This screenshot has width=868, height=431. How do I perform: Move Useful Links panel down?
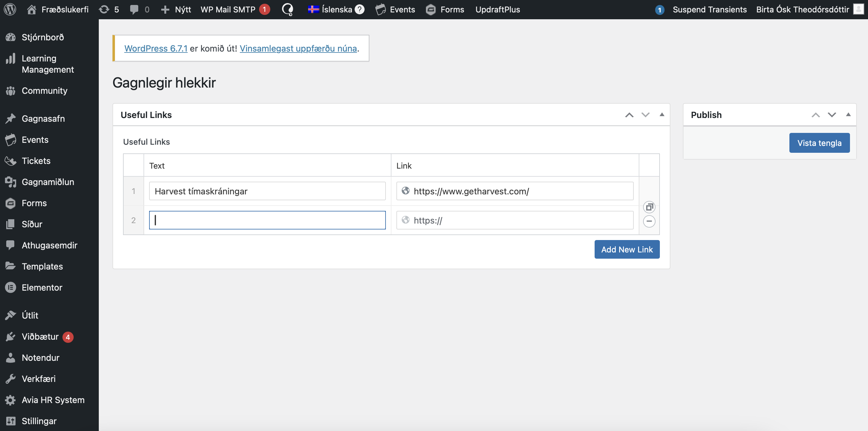[x=645, y=115]
